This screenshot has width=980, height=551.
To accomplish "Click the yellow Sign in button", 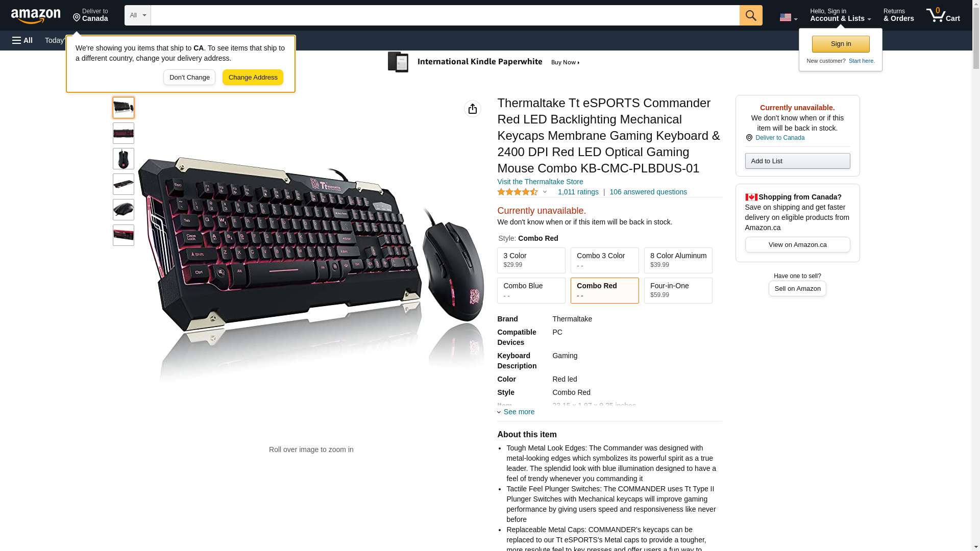I will [x=841, y=44].
